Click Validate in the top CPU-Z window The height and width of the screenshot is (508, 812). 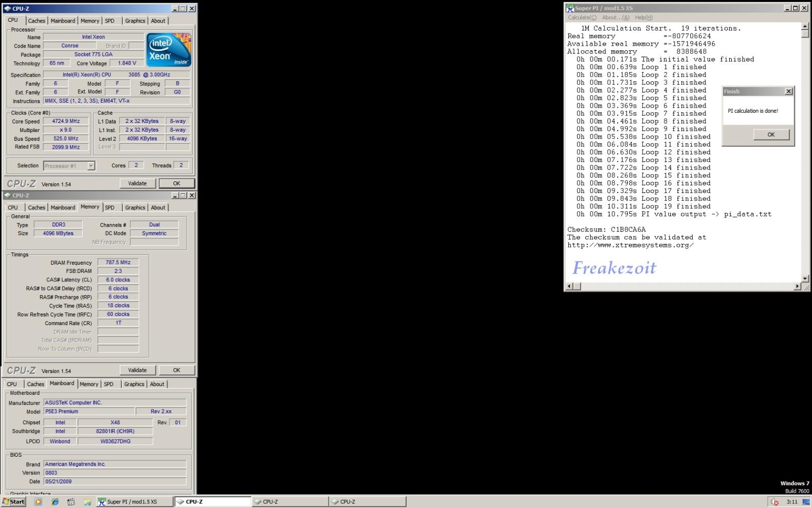(138, 183)
